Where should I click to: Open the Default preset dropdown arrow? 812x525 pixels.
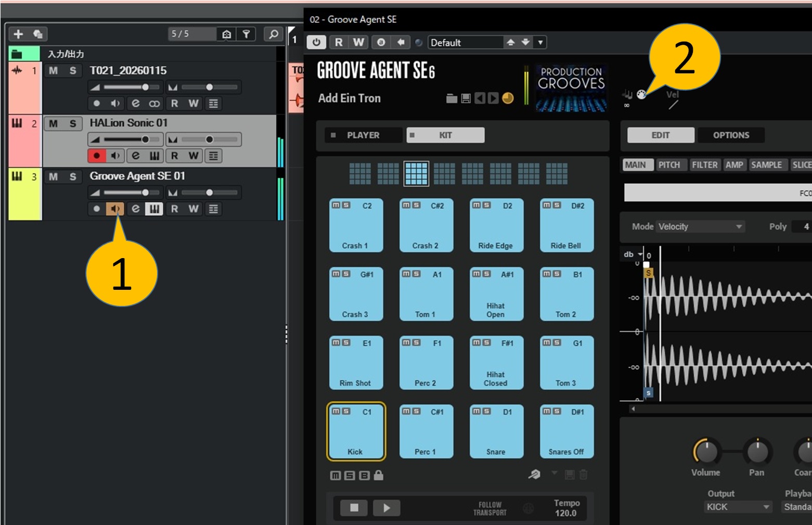coord(540,42)
